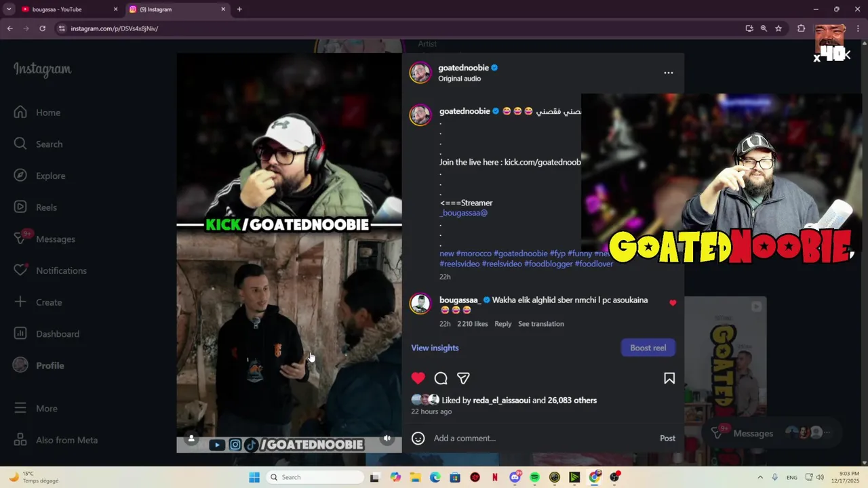Open a new browser tab
Viewport: 868px width, 488px height.
[x=239, y=9]
